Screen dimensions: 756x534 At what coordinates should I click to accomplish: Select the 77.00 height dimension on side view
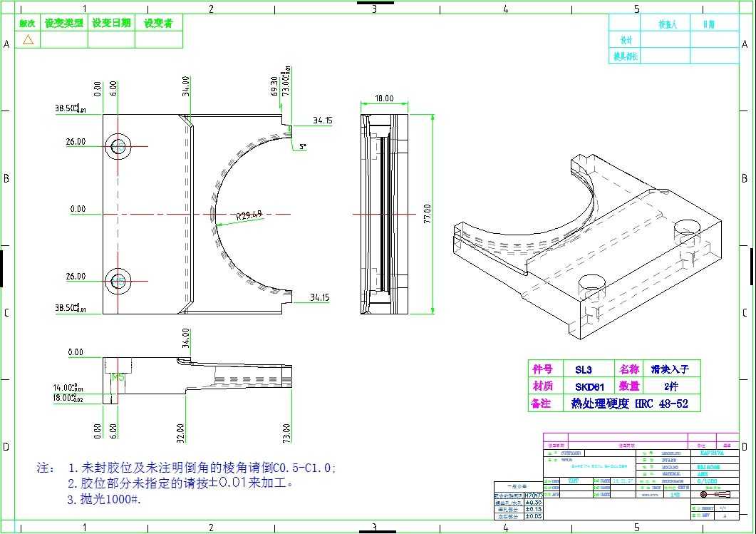point(428,214)
